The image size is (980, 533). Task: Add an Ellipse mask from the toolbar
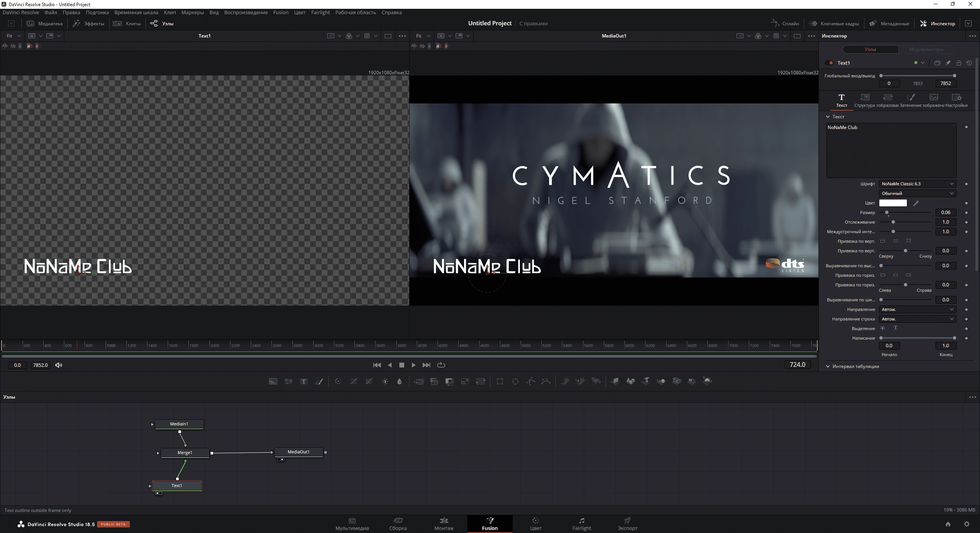[515, 381]
